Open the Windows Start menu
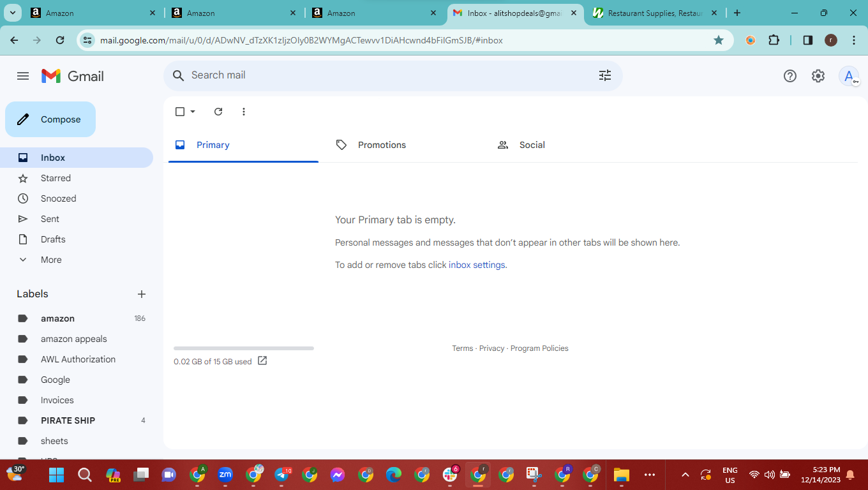 pos(57,475)
